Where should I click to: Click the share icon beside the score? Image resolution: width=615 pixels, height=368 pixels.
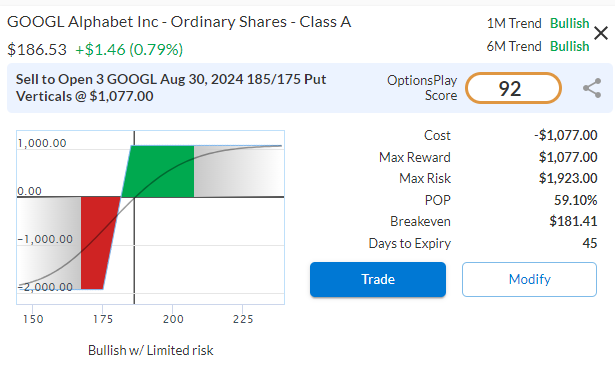(592, 88)
